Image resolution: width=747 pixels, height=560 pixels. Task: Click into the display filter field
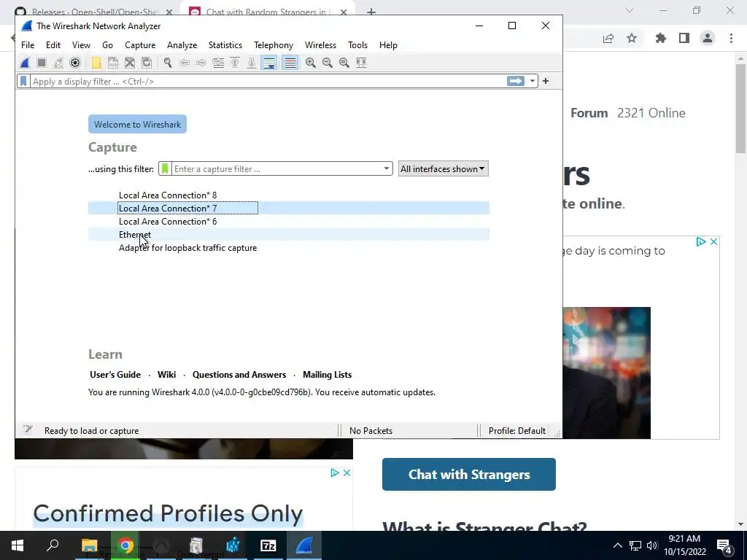click(268, 82)
